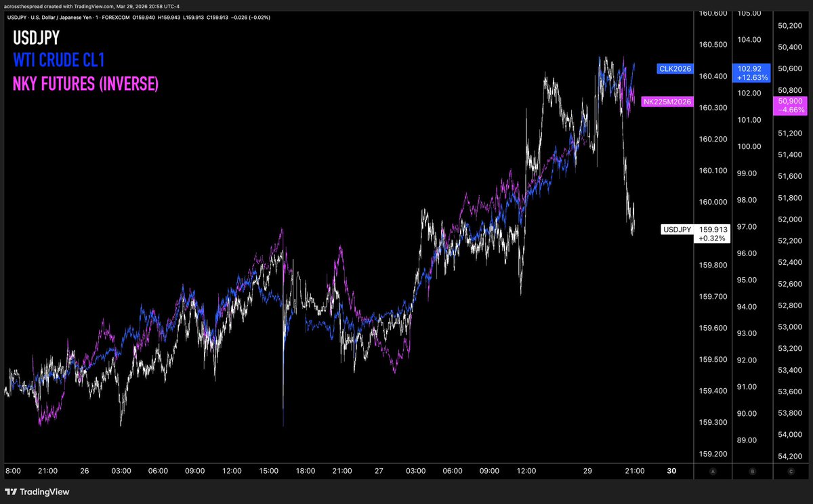Select the 159.913 +0.32% USDJPY price tag

tap(713, 234)
